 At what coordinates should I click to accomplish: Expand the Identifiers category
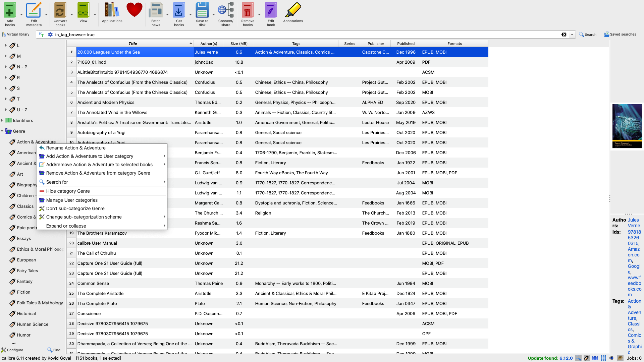click(2, 120)
